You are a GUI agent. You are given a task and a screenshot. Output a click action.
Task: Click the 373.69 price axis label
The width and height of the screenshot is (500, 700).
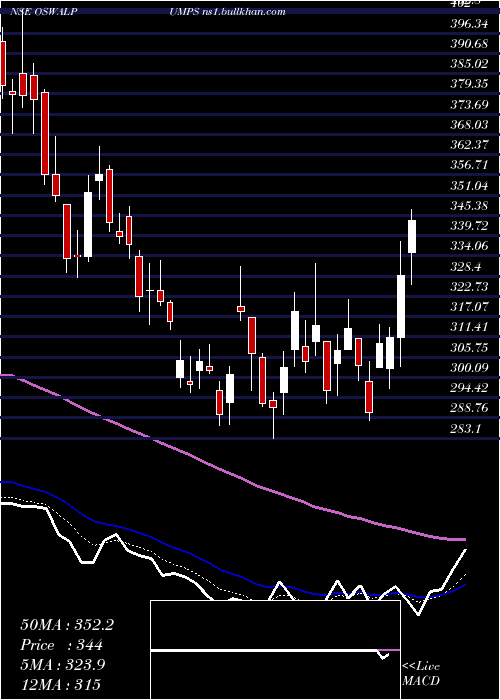coord(469,104)
